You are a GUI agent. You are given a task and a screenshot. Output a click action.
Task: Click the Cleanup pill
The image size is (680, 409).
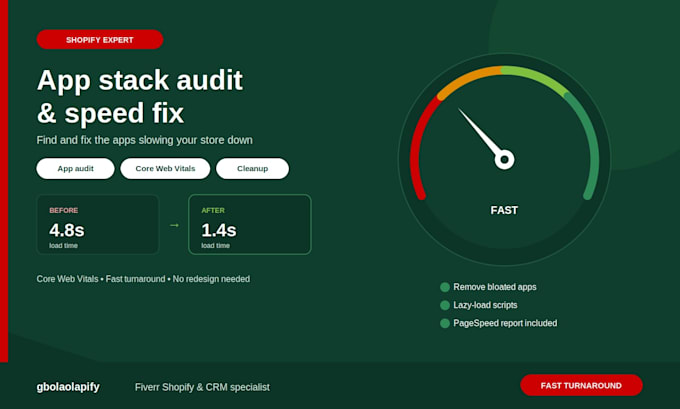pyautogui.click(x=252, y=168)
